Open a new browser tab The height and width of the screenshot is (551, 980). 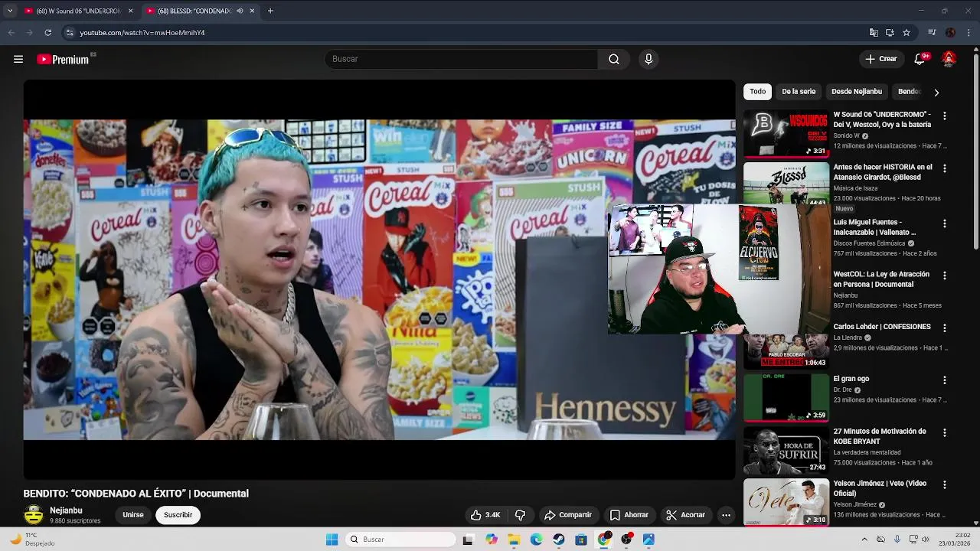point(270,11)
